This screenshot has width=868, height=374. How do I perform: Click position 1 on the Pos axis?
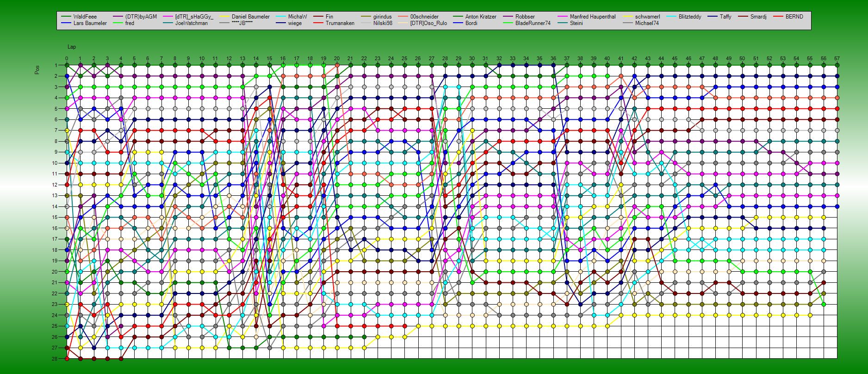tap(55, 65)
